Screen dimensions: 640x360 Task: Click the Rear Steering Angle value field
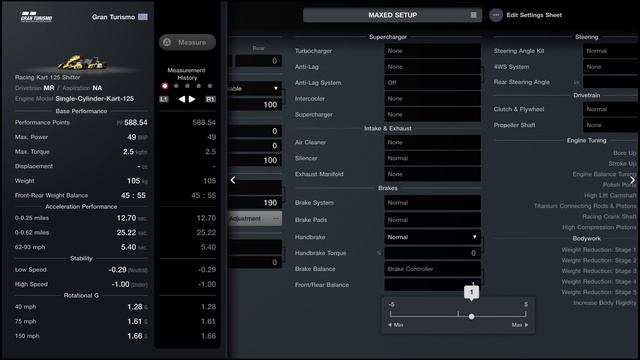[611, 82]
